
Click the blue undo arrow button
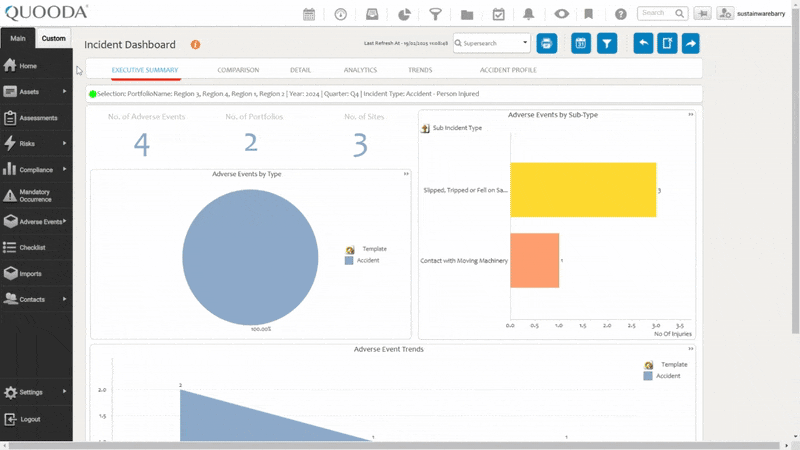pos(643,43)
